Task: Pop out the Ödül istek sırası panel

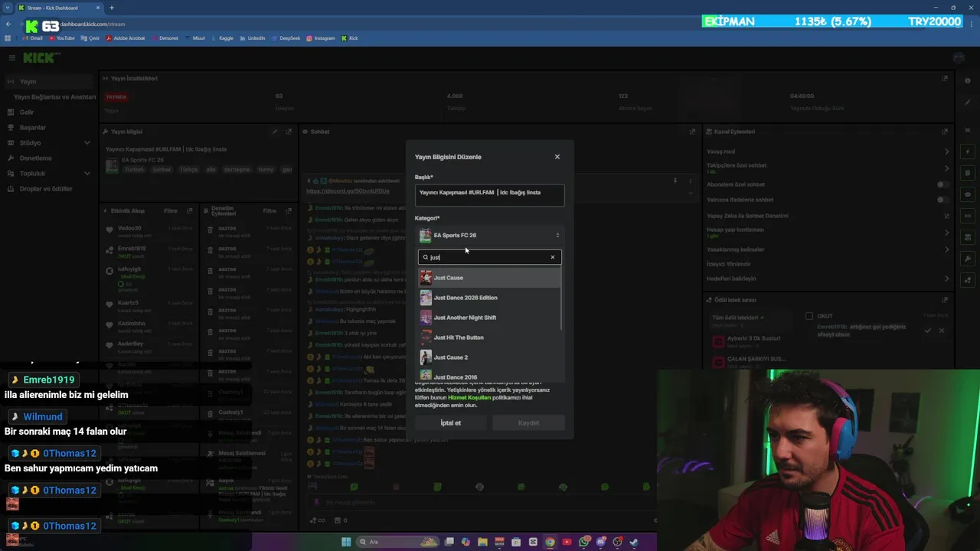Action: [x=945, y=300]
